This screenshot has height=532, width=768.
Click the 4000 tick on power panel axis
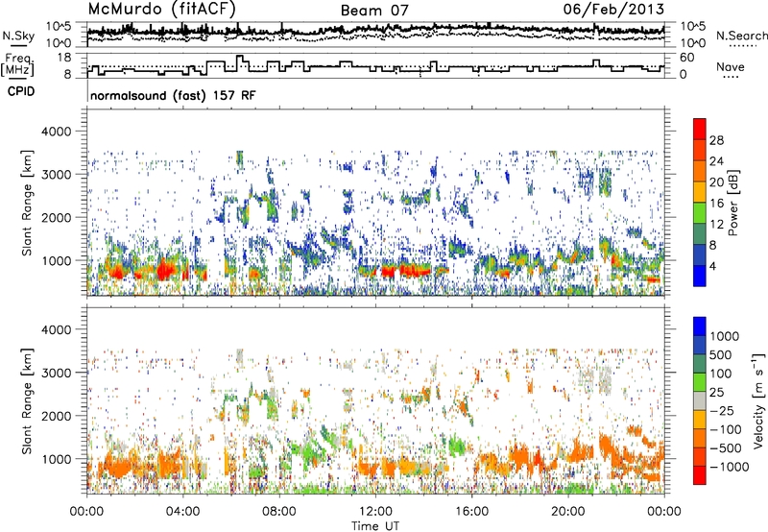point(56,132)
